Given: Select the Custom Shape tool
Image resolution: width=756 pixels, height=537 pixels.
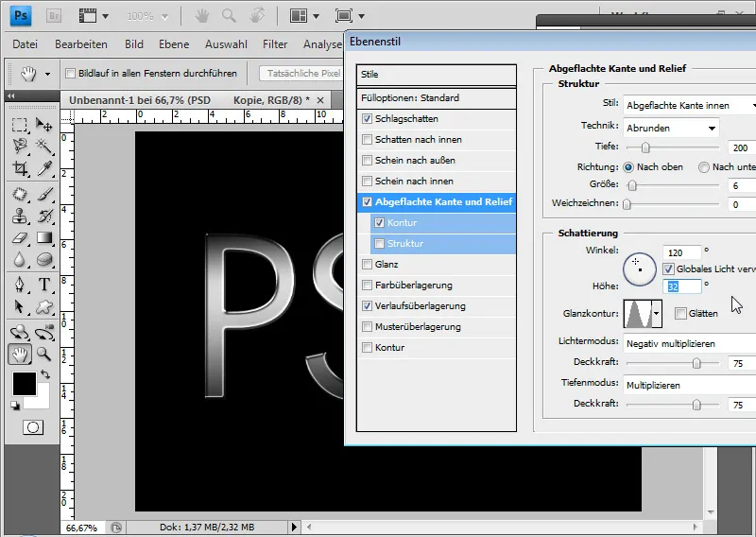Looking at the screenshot, I should [43, 307].
